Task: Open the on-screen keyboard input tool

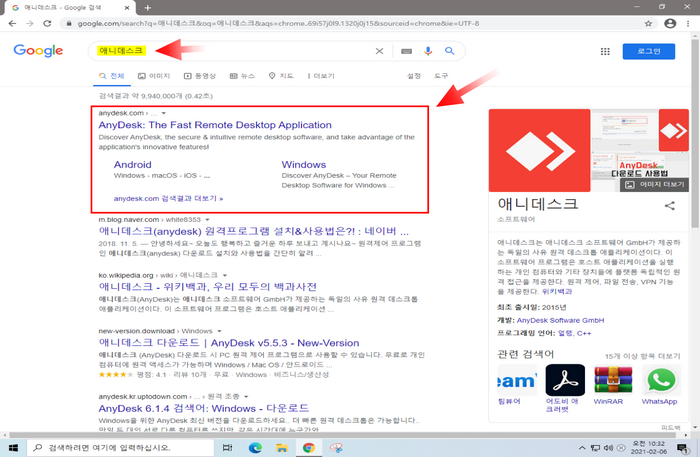Action: tap(406, 51)
